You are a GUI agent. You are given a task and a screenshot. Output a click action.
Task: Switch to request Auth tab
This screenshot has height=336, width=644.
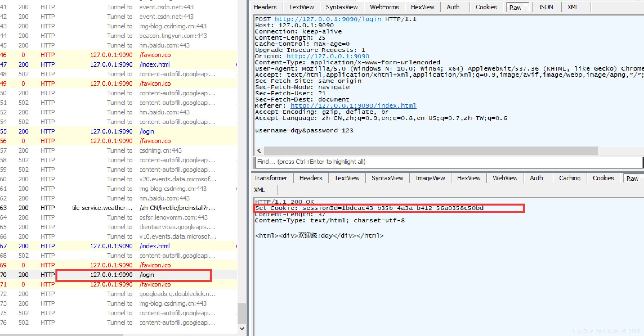pyautogui.click(x=453, y=7)
